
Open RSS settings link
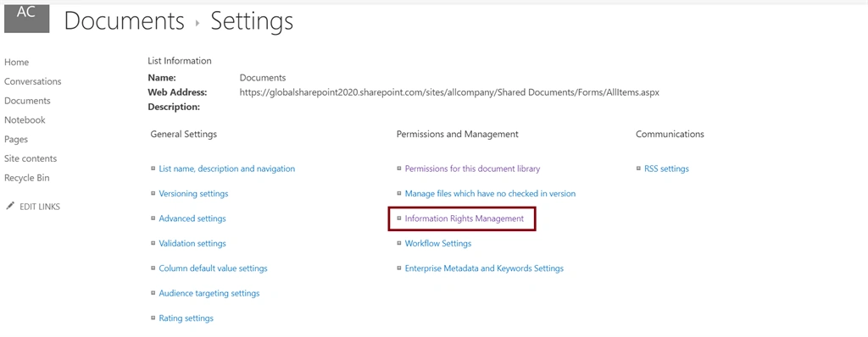click(666, 168)
